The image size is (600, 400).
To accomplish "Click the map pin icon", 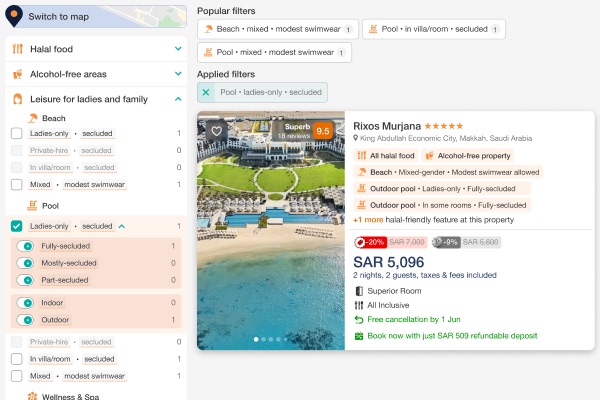I will (14, 16).
